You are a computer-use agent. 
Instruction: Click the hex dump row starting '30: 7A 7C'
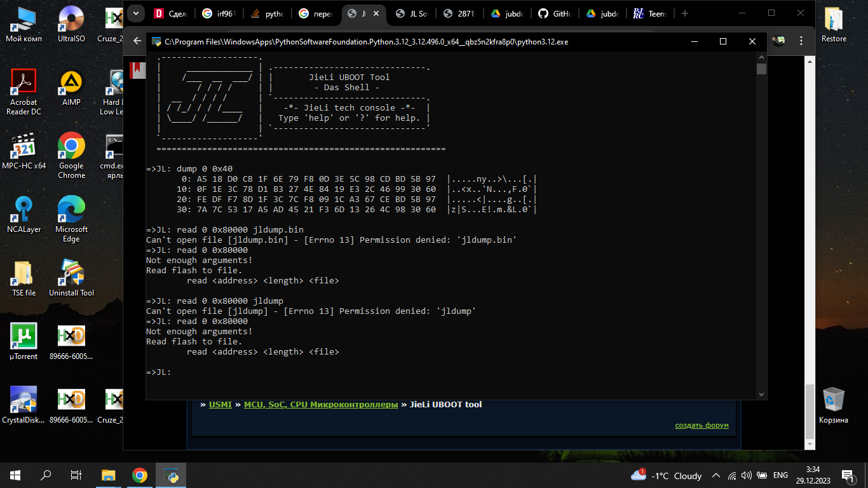(x=357, y=209)
